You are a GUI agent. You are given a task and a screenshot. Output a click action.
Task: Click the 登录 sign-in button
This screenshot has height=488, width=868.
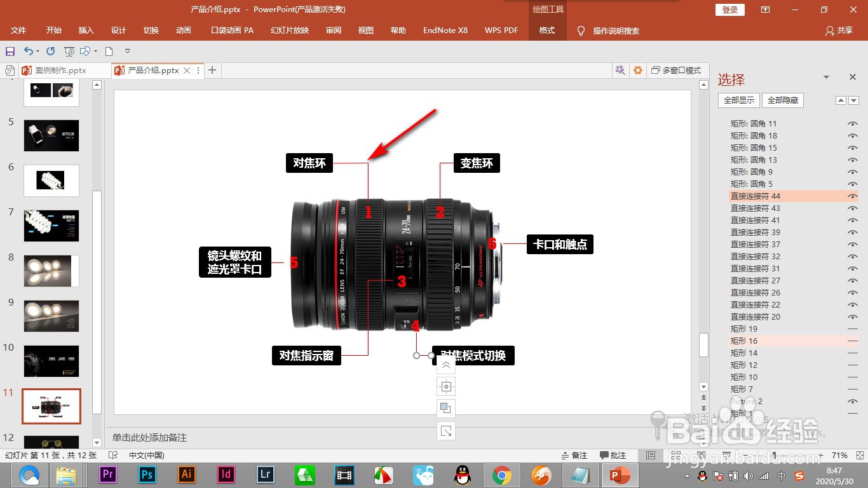pos(730,10)
